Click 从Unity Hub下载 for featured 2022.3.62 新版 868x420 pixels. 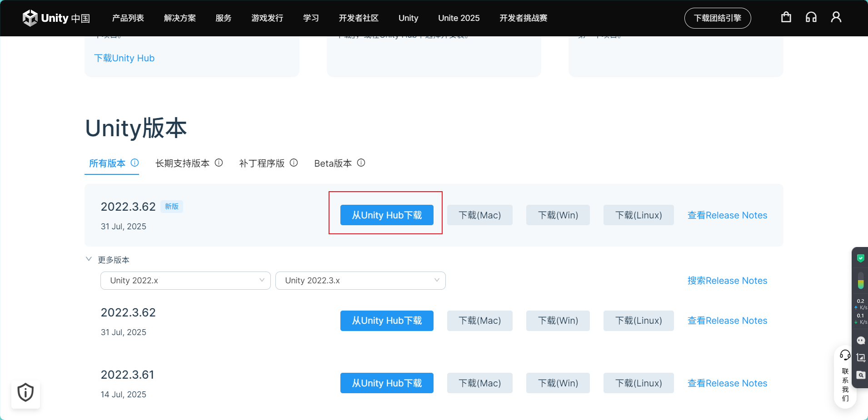pos(387,215)
